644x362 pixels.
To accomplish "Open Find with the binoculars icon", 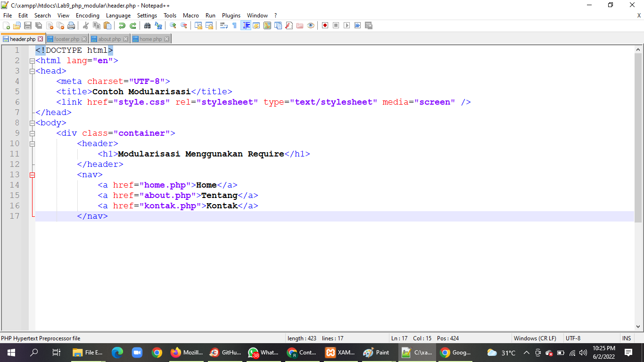I will 148,25.
